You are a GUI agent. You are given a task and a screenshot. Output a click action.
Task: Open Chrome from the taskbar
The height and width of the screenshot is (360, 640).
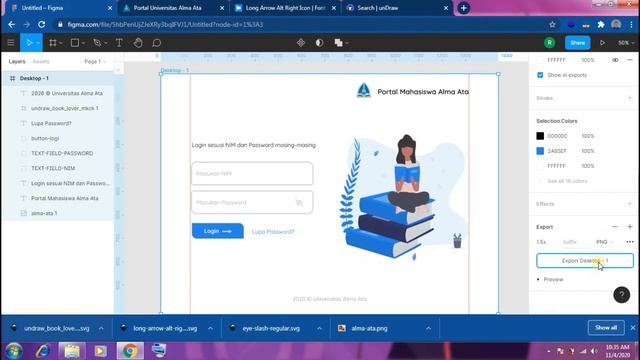(x=130, y=351)
